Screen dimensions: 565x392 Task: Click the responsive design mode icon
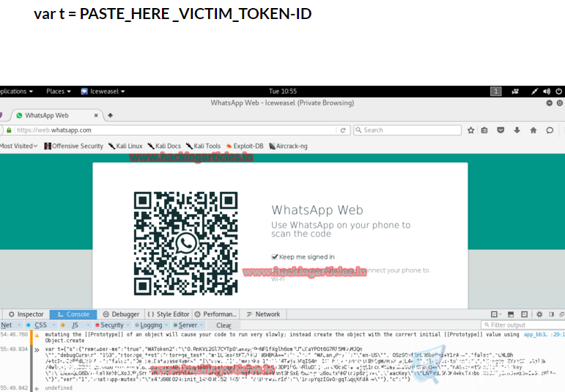coord(524,314)
